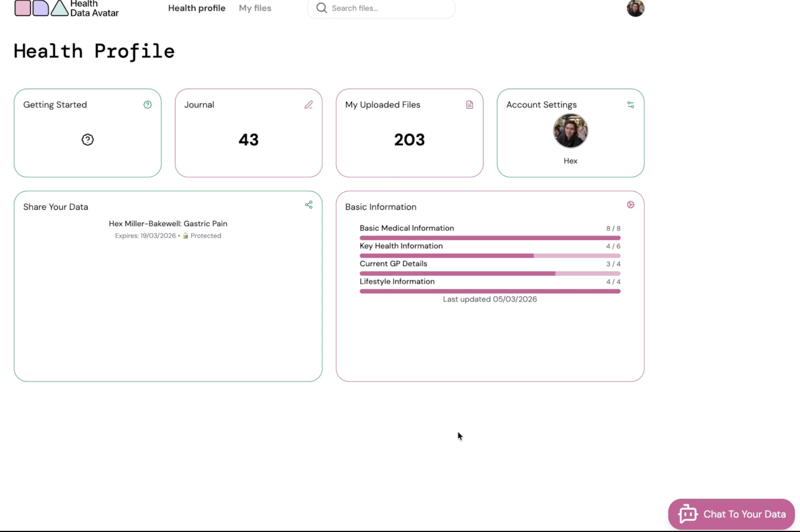The width and height of the screenshot is (800, 532).
Task: Open the help icon on Getting Started card
Action: [147, 105]
